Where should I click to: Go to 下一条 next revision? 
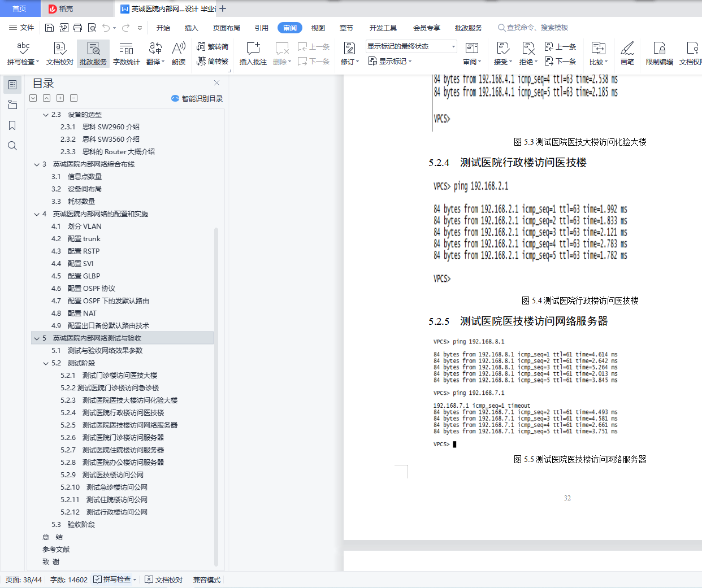(560, 61)
